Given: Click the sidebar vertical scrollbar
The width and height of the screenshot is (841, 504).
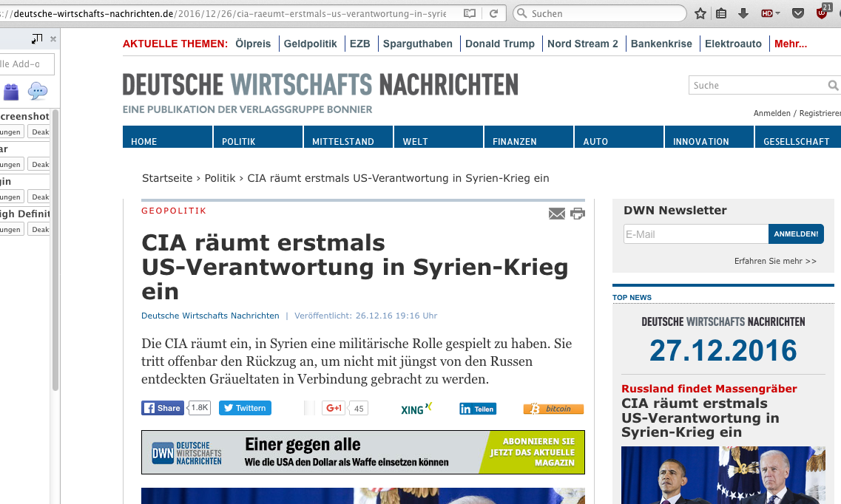Looking at the screenshot, I should pos(55,250).
